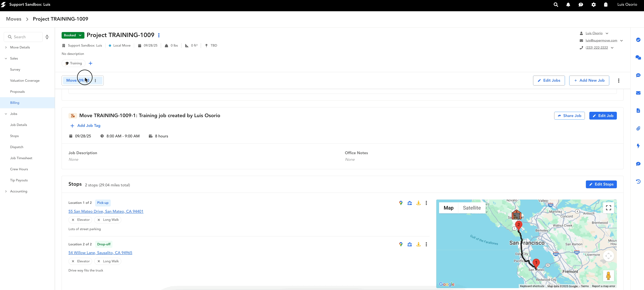
Task: Click the Edit Stops button
Action: pos(601,184)
